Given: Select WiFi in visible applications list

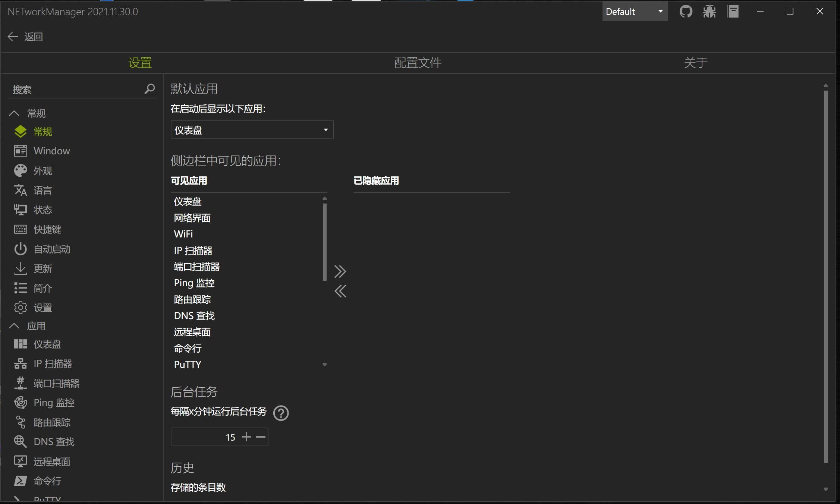Looking at the screenshot, I should 183,234.
